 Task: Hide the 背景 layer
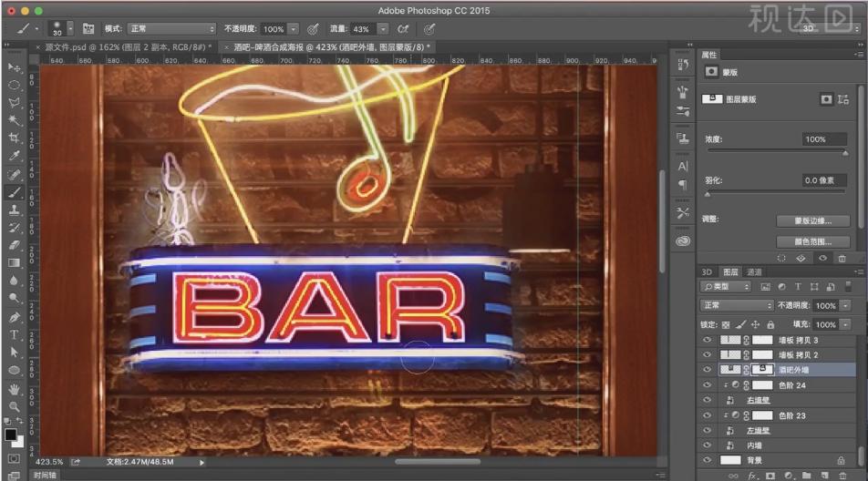point(708,460)
